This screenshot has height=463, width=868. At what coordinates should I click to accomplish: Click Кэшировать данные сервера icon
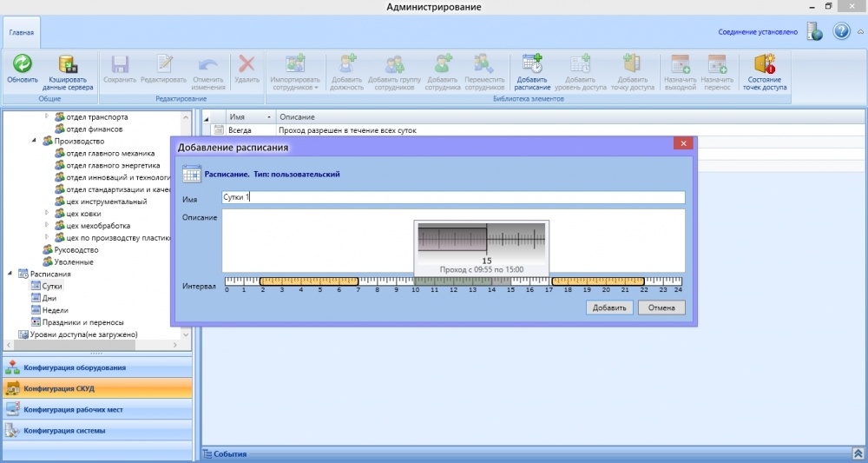(68, 63)
